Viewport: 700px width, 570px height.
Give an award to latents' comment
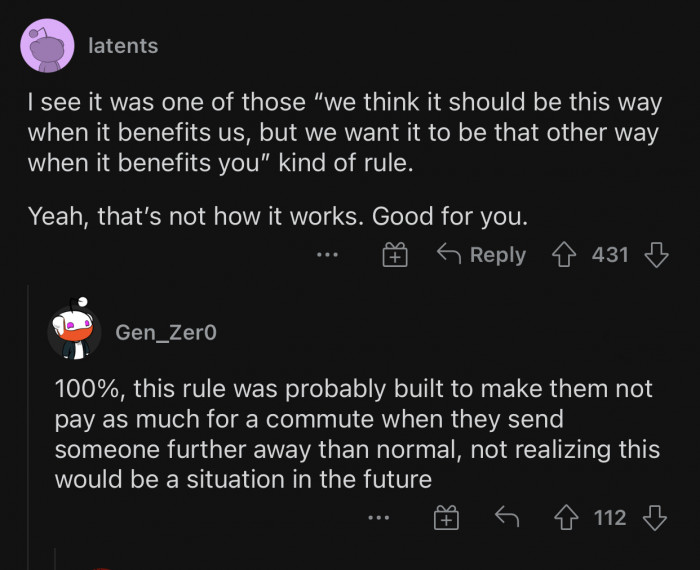(395, 256)
